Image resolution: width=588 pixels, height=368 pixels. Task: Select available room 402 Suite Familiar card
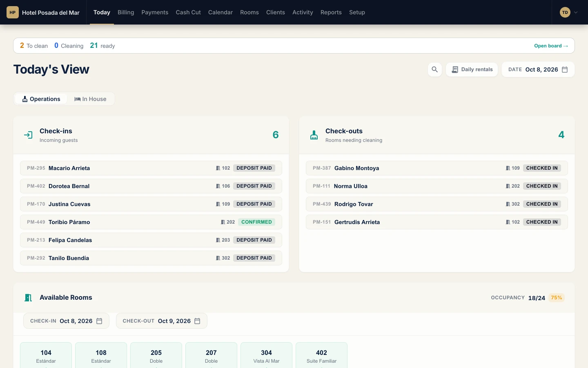pos(321,355)
